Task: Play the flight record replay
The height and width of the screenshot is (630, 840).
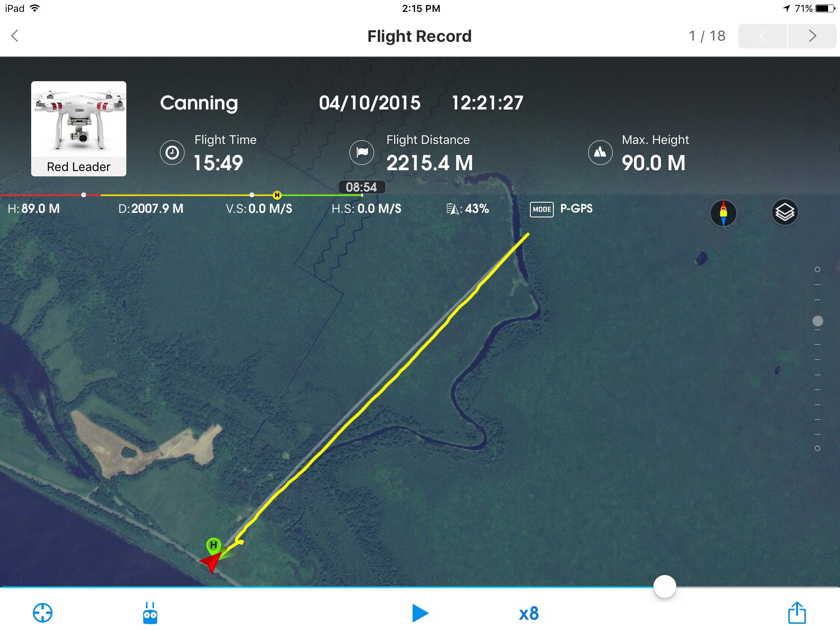Action: coord(420,613)
